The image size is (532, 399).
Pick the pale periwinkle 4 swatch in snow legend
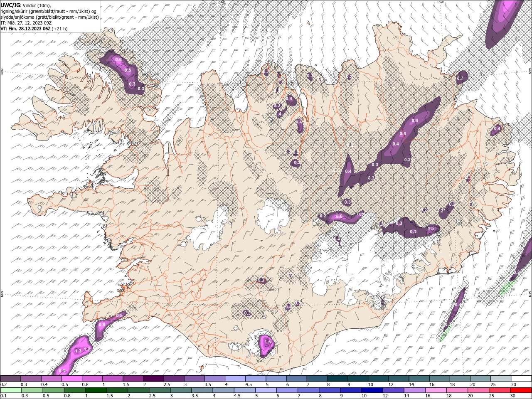[x=235, y=379]
